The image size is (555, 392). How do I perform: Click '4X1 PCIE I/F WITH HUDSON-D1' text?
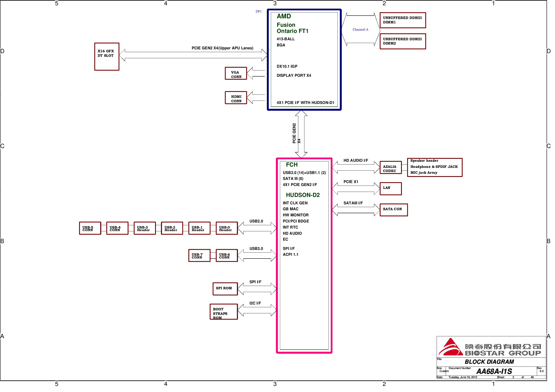click(305, 102)
